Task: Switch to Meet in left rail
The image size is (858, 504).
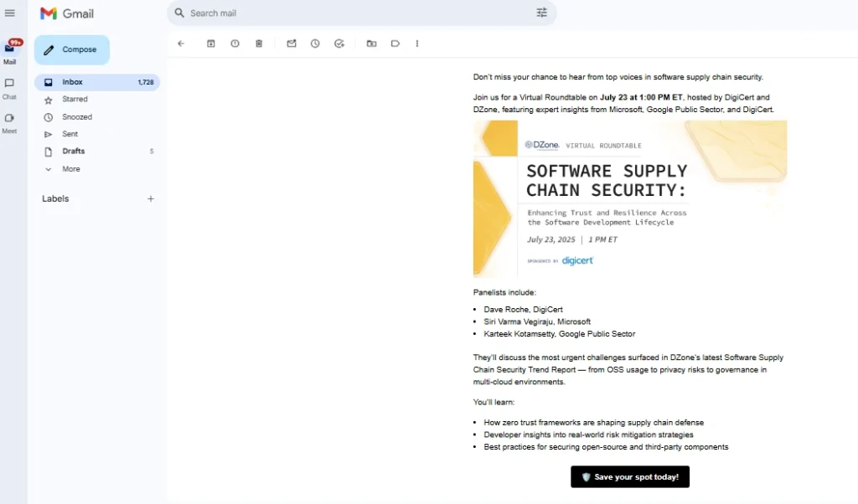Action: pyautogui.click(x=9, y=123)
